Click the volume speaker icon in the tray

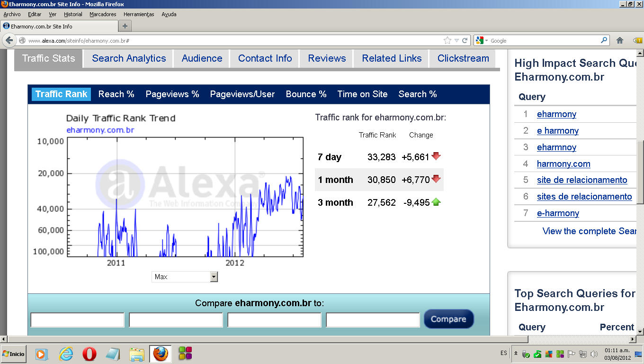click(x=594, y=354)
